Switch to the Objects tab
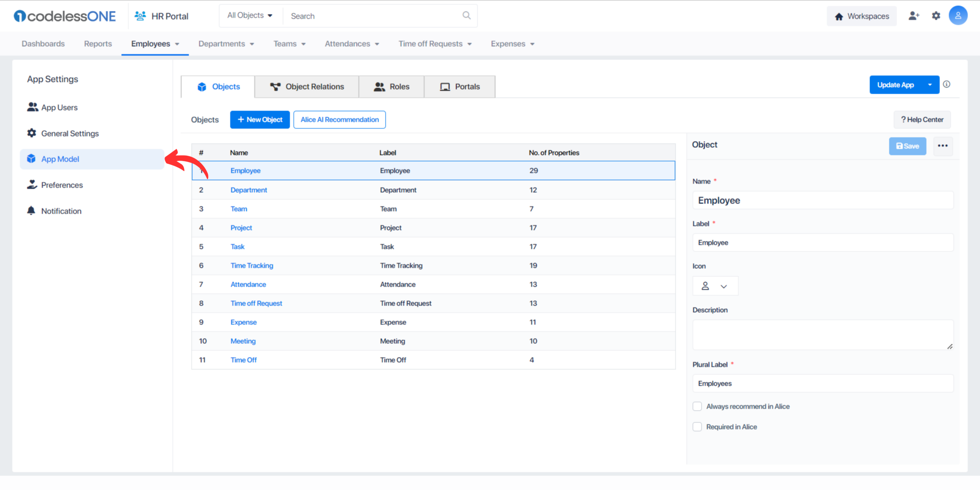 [218, 87]
